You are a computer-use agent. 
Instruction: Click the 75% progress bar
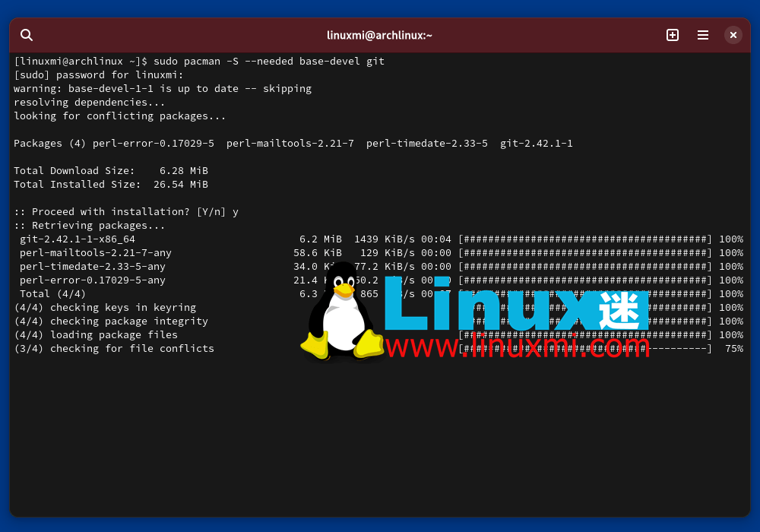tap(585, 348)
